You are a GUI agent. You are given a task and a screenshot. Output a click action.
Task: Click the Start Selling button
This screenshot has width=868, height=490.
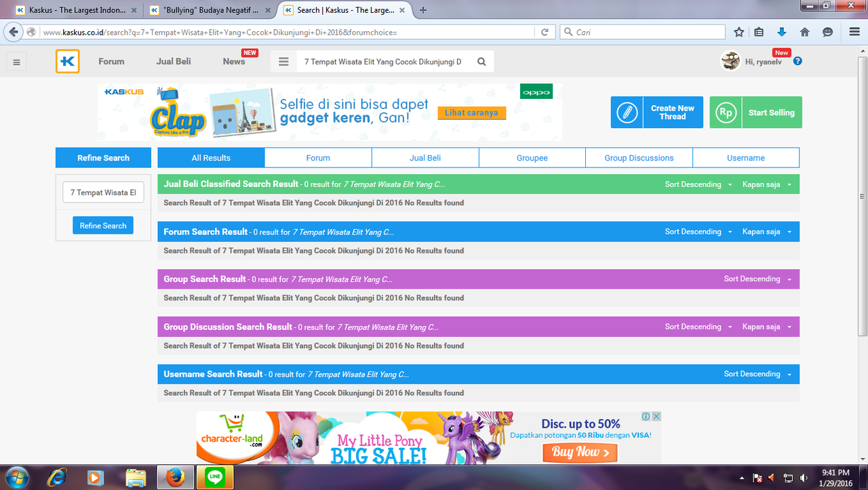click(756, 113)
